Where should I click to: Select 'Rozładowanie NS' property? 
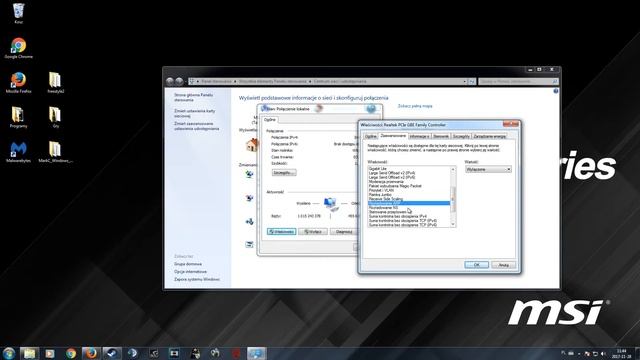[383, 208]
